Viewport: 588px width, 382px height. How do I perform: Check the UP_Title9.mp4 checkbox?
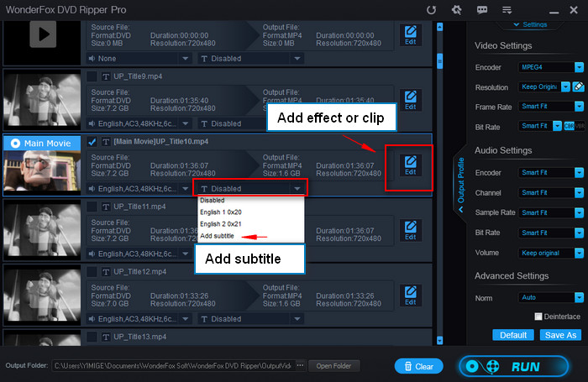pos(92,76)
